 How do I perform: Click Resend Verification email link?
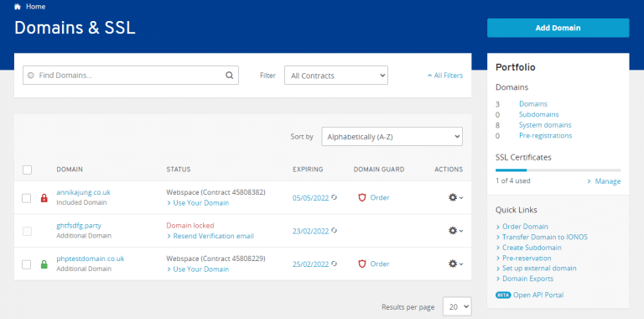(x=210, y=236)
